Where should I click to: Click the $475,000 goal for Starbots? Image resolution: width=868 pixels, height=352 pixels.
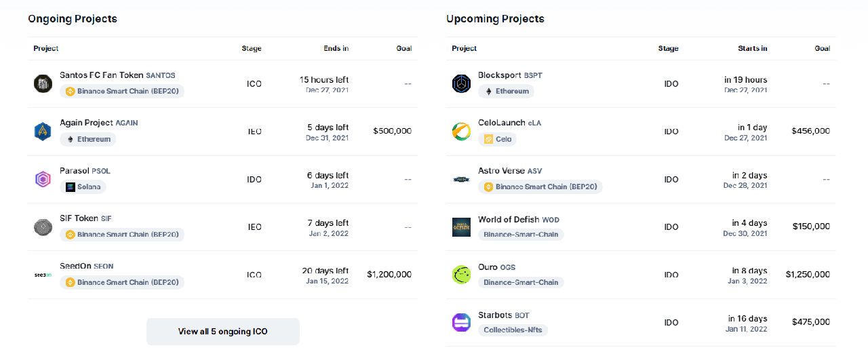810,322
